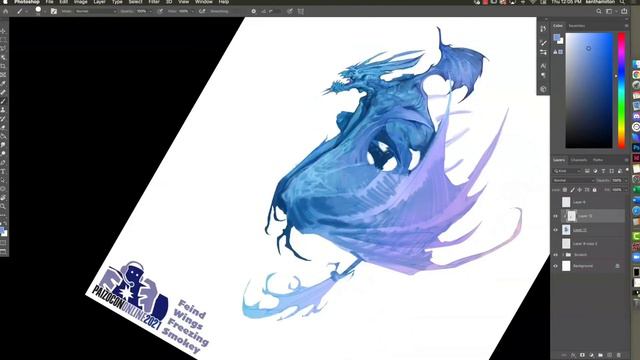The image size is (640, 360).
Task: Click the search icon at top right
Action: [x=599, y=11]
